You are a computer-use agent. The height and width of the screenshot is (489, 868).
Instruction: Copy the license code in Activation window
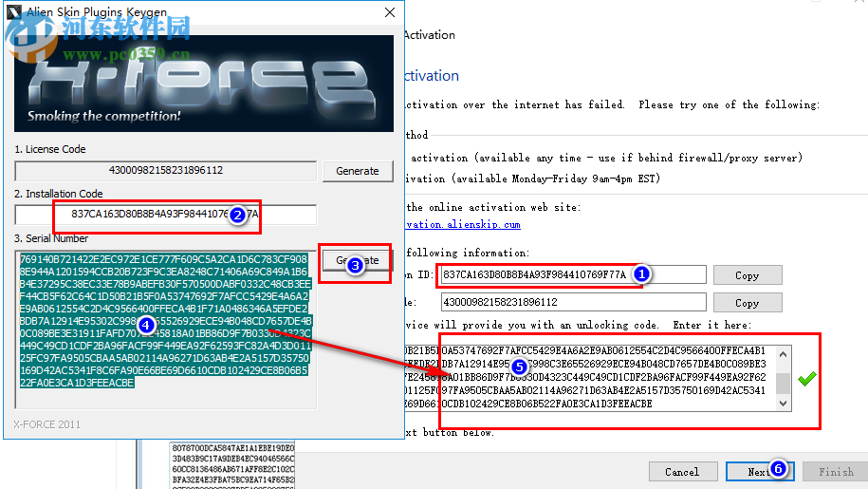(748, 303)
